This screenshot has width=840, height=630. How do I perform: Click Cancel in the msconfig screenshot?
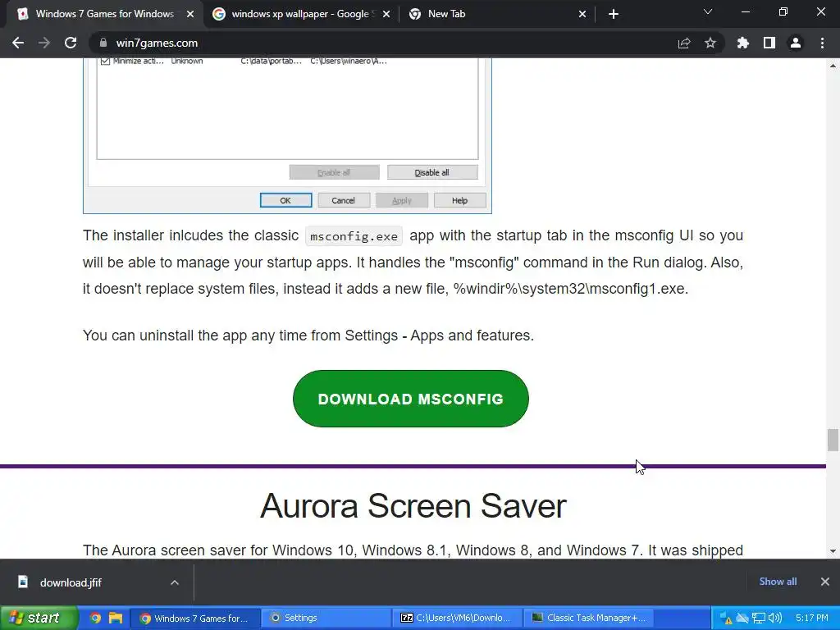(344, 200)
